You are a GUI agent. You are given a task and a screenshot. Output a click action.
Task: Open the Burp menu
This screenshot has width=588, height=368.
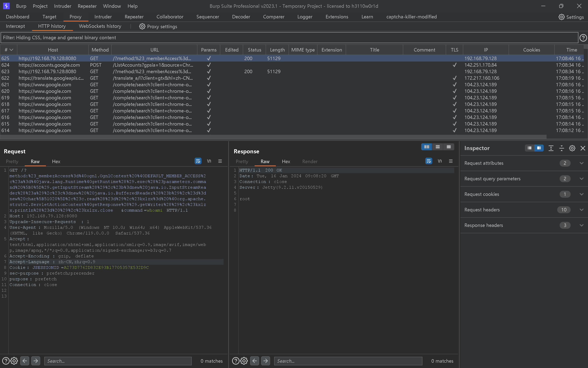[21, 6]
